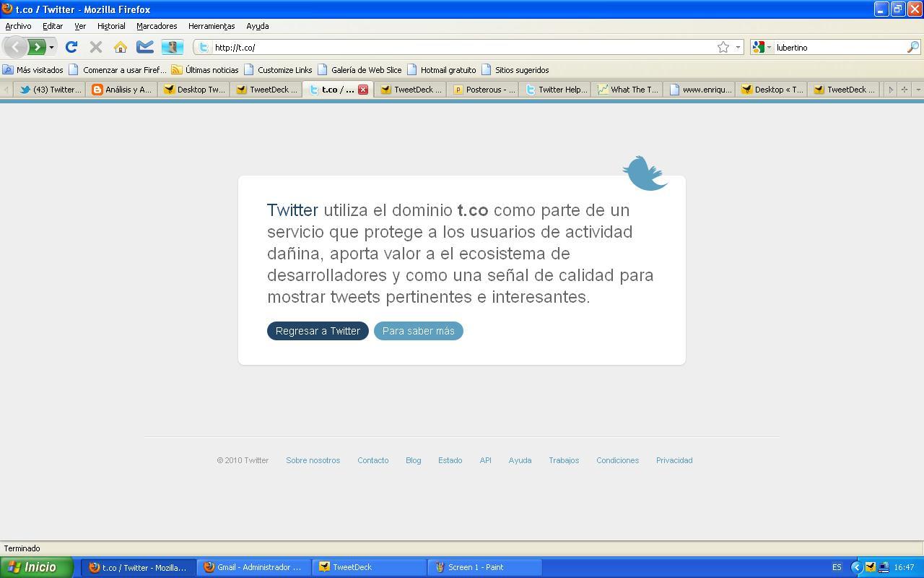The image size is (924, 578).
Task: Follow the Twitter link in the message
Action: [x=292, y=210]
